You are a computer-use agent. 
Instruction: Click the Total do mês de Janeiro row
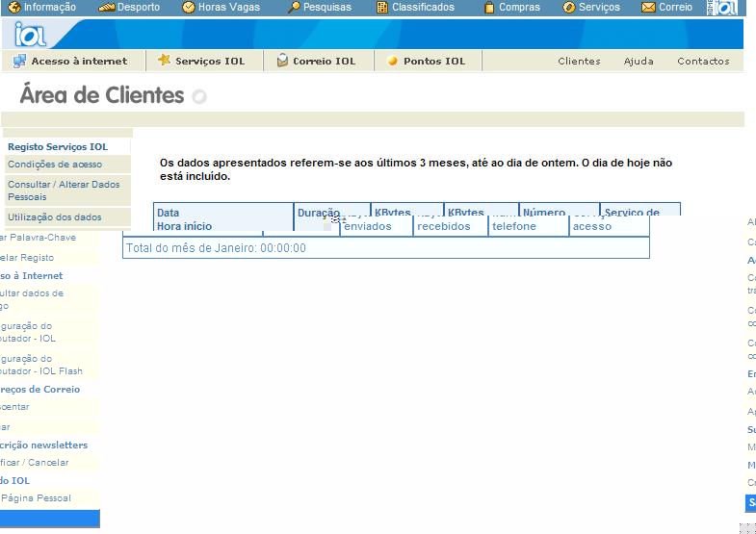tap(386, 248)
